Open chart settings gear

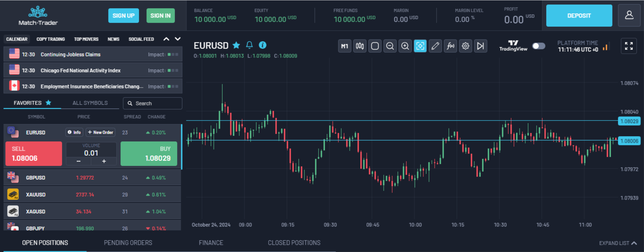pyautogui.click(x=465, y=46)
